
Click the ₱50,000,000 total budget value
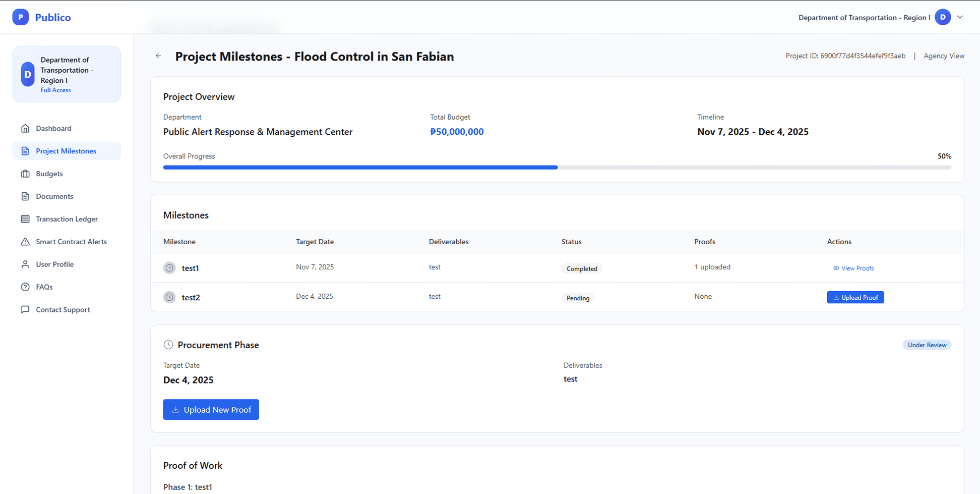click(457, 132)
